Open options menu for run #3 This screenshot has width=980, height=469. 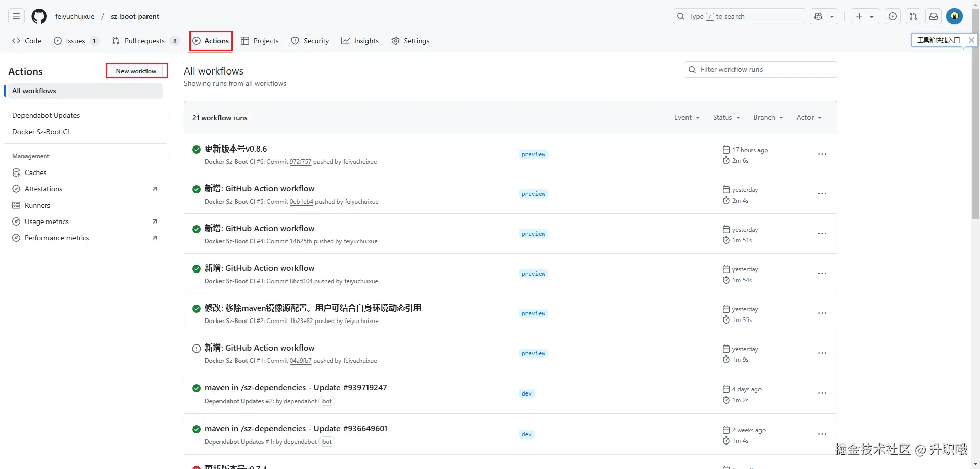tap(822, 274)
